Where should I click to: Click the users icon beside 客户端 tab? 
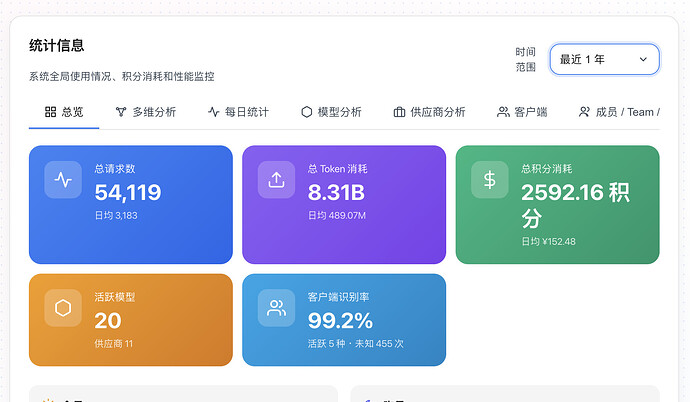503,112
